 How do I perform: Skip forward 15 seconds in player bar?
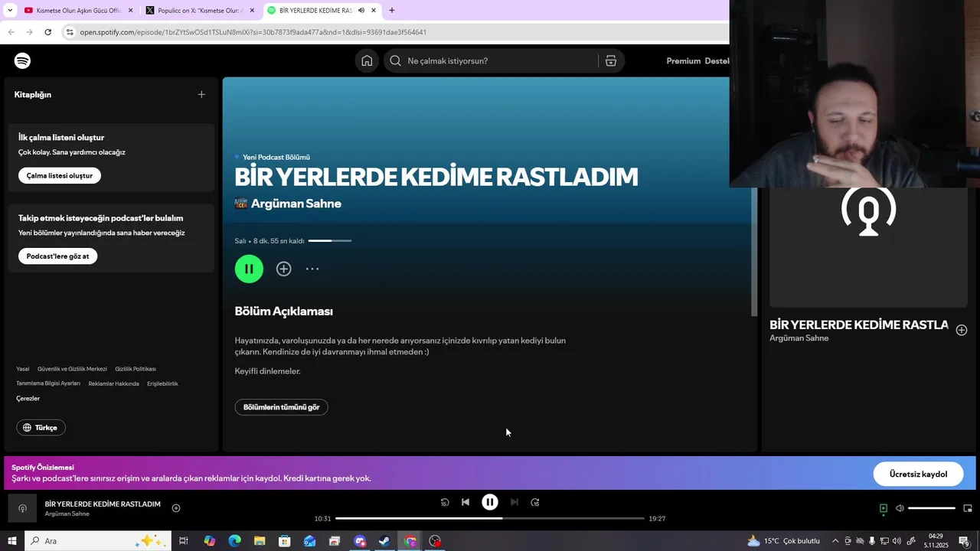tap(535, 502)
